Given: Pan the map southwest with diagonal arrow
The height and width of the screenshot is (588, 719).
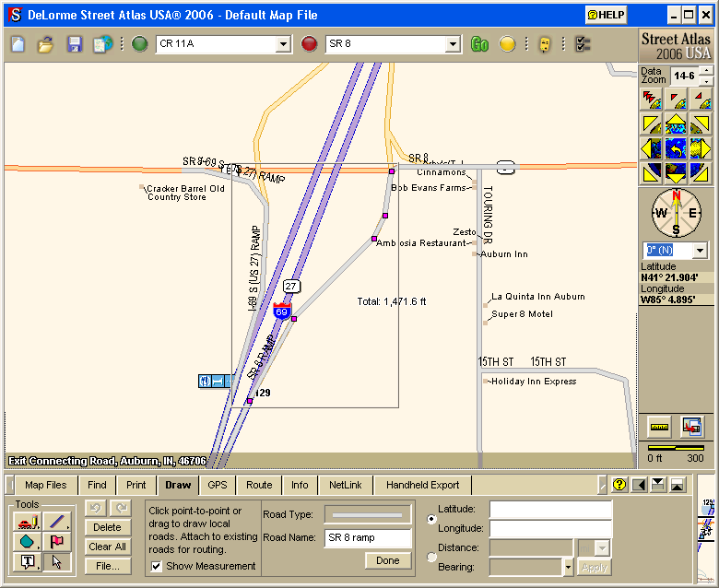Looking at the screenshot, I should point(651,172).
